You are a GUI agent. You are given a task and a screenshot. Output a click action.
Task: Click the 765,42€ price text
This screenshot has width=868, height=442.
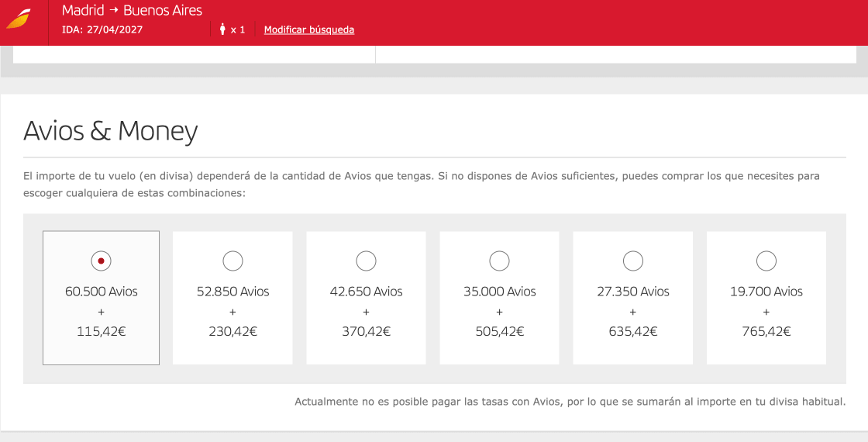766,332
